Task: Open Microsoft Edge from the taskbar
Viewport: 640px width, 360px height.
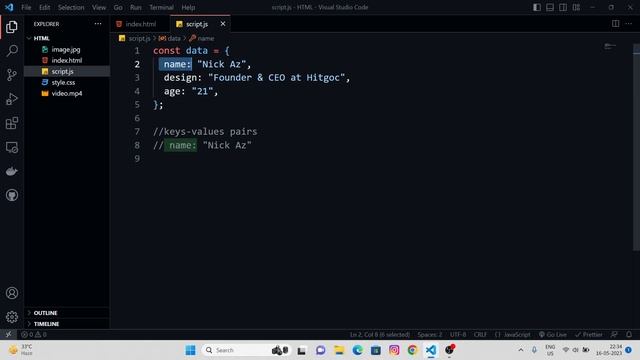Action: click(x=358, y=350)
